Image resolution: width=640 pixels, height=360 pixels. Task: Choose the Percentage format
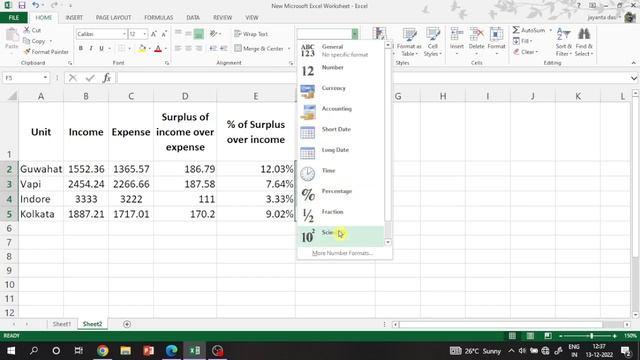pos(341,195)
